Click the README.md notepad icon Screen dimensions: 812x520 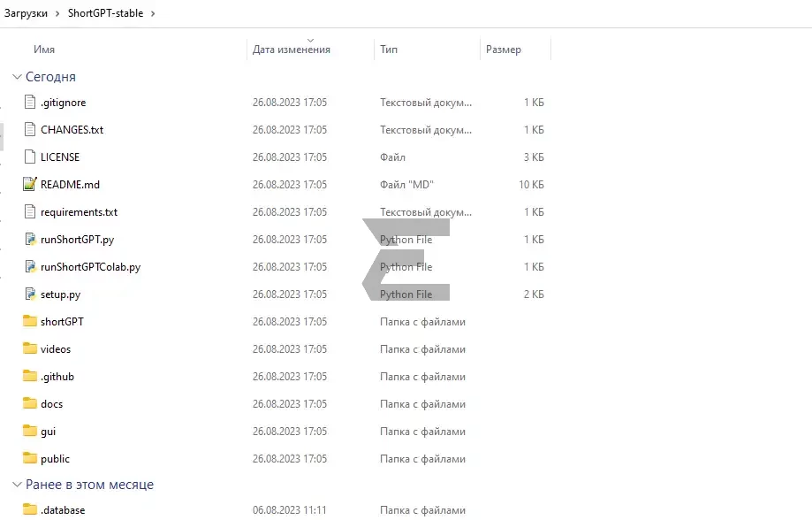(30, 184)
